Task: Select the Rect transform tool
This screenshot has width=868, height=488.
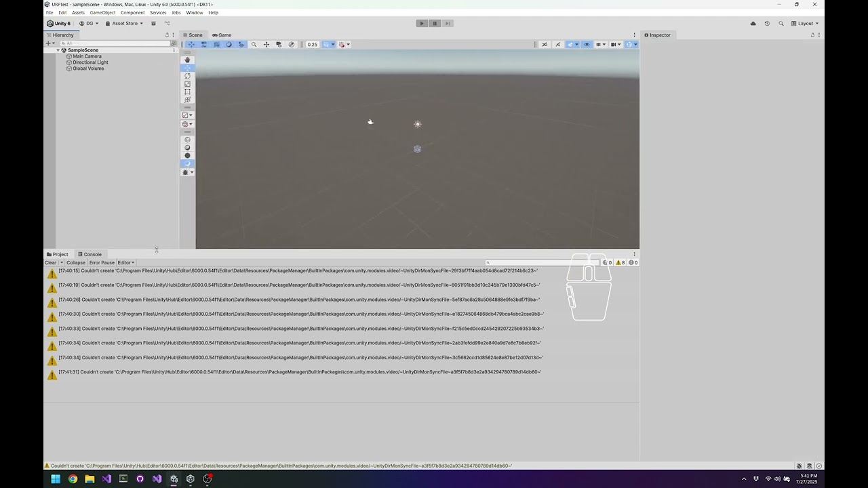Action: 187,92
